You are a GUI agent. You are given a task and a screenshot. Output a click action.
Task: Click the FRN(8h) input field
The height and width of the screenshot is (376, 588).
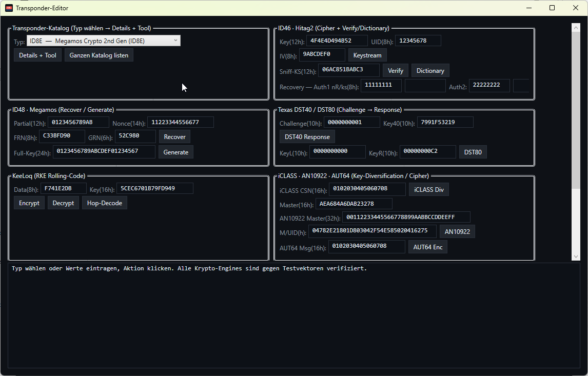(62, 136)
